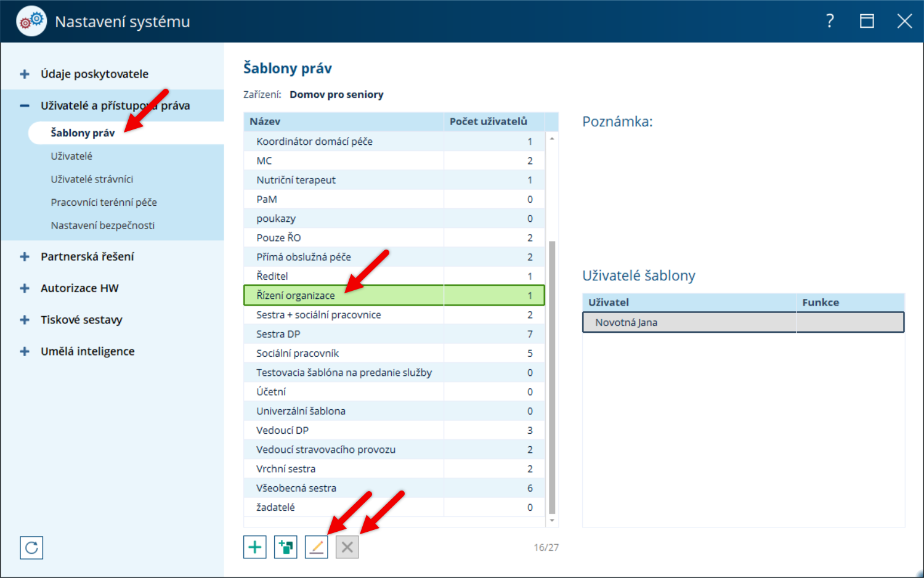The image size is (924, 578).
Task: Open the Uživatelé strávníci submenu item
Action: 92,179
